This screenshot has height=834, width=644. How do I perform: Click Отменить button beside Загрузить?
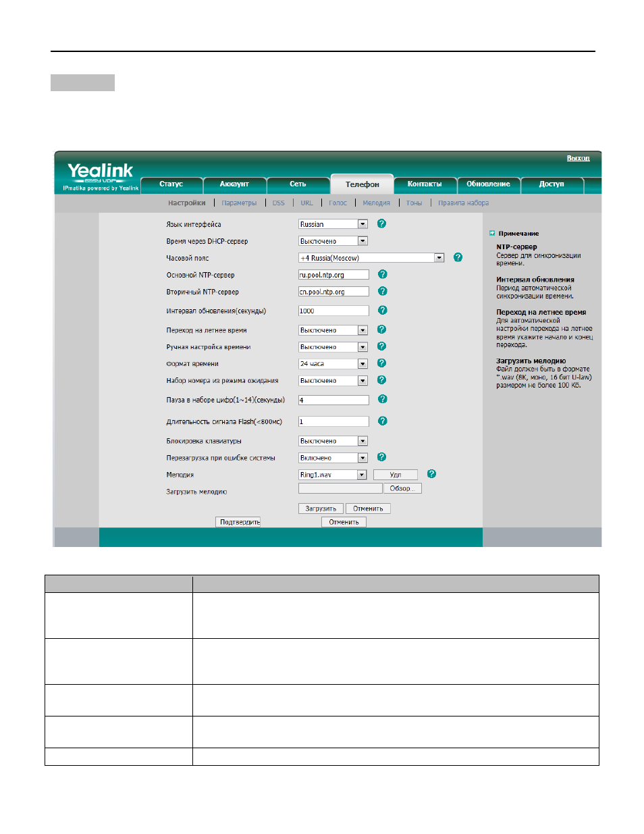tap(368, 509)
